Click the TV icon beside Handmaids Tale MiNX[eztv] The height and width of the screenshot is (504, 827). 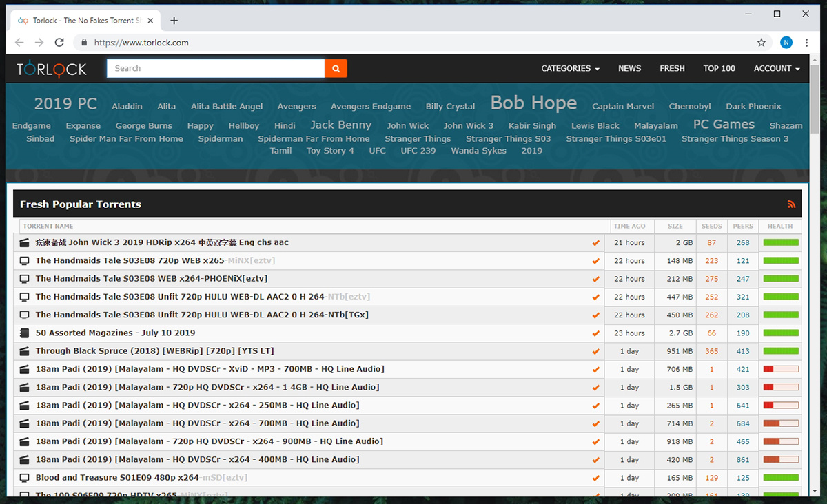[x=25, y=261]
